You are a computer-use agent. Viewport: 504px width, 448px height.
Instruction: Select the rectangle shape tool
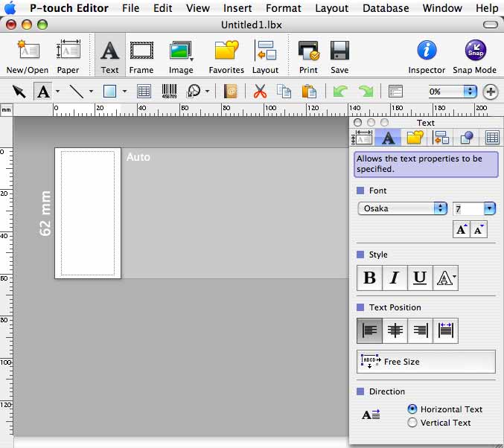coord(109,92)
